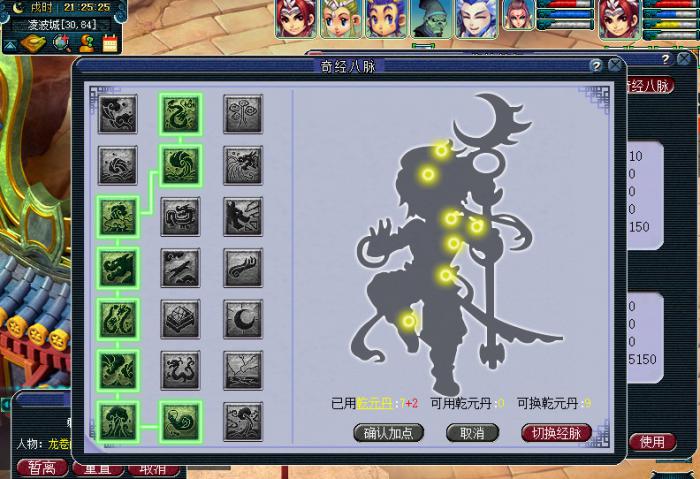This screenshot has width=700, height=479.
Task: Open the world map globe icon
Action: coord(61,43)
